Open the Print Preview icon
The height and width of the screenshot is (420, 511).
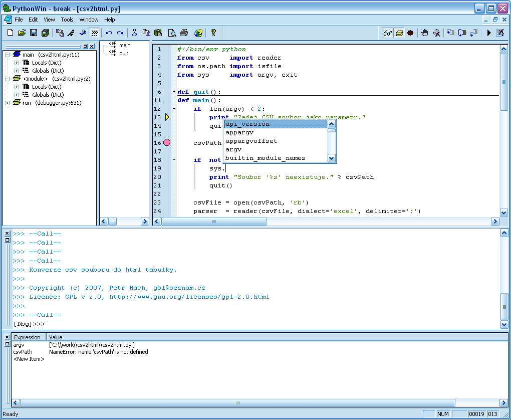click(x=173, y=32)
